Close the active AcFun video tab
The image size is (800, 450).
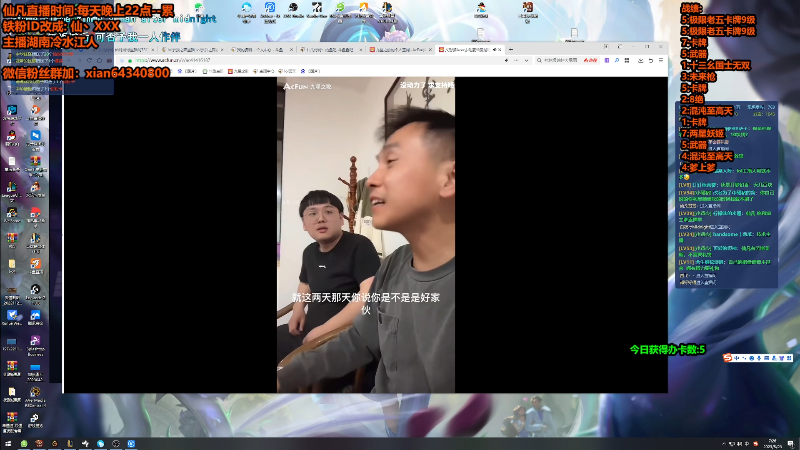(x=500, y=49)
